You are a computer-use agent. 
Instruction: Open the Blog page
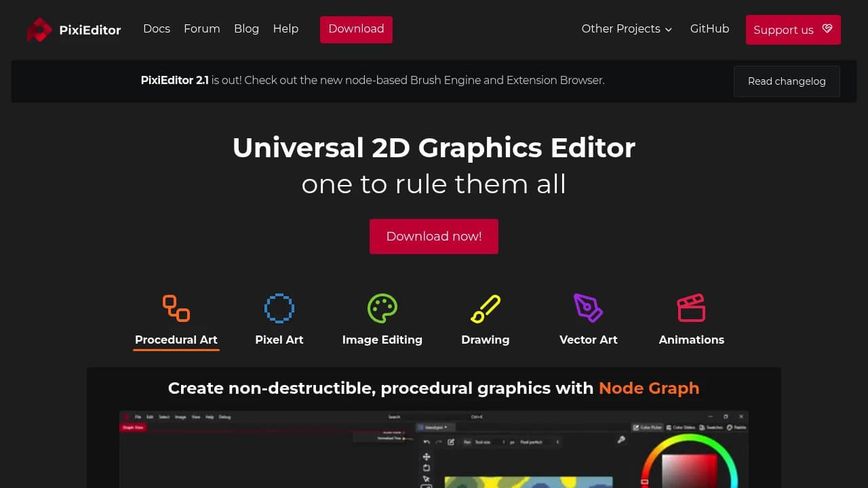coord(246,28)
